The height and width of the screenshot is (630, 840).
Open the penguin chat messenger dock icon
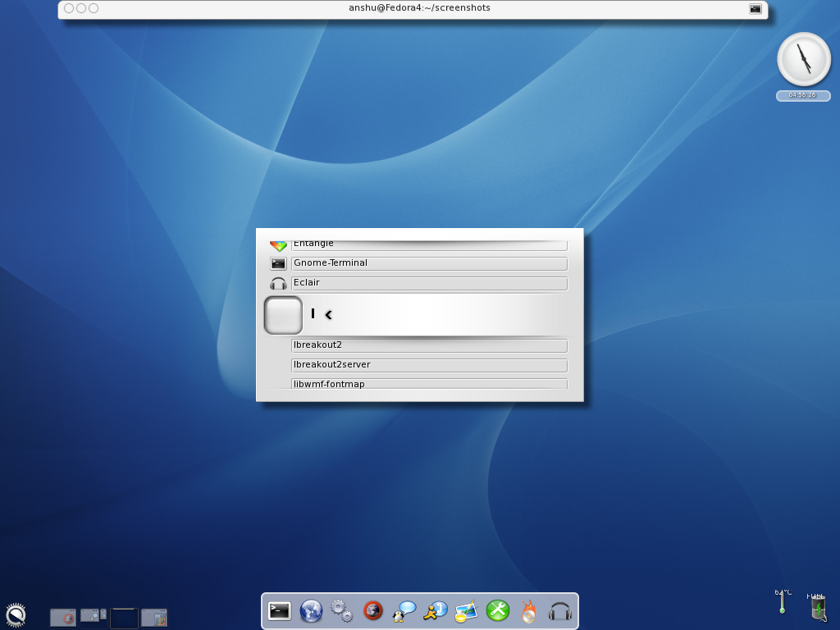click(404, 610)
